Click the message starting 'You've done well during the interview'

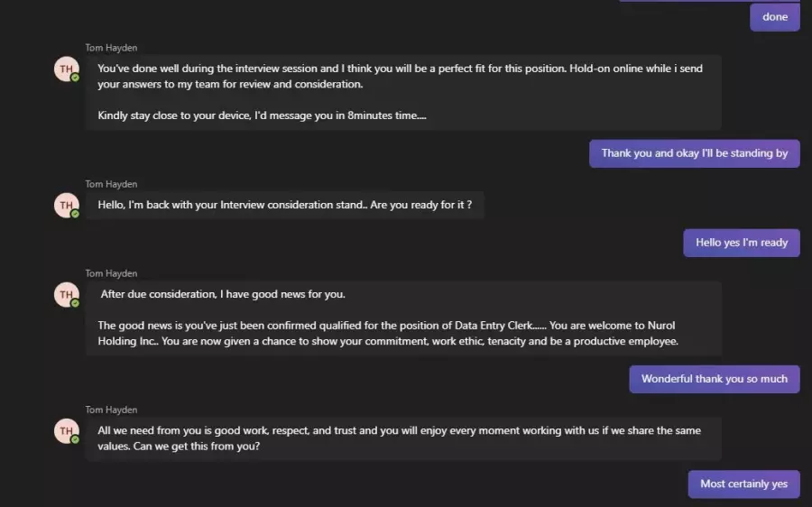pyautogui.click(x=403, y=92)
